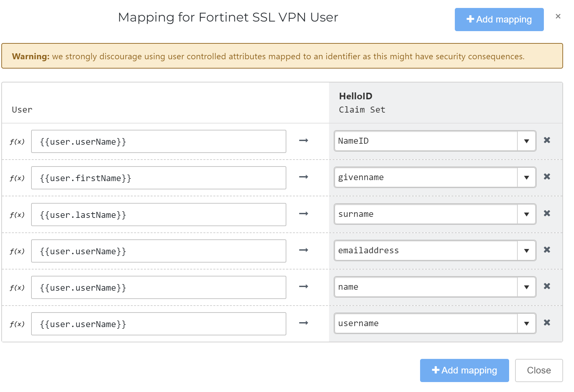Remove the NameID mapping with its X icon
Image resolution: width=574 pixels, height=392 pixels.
(x=547, y=140)
